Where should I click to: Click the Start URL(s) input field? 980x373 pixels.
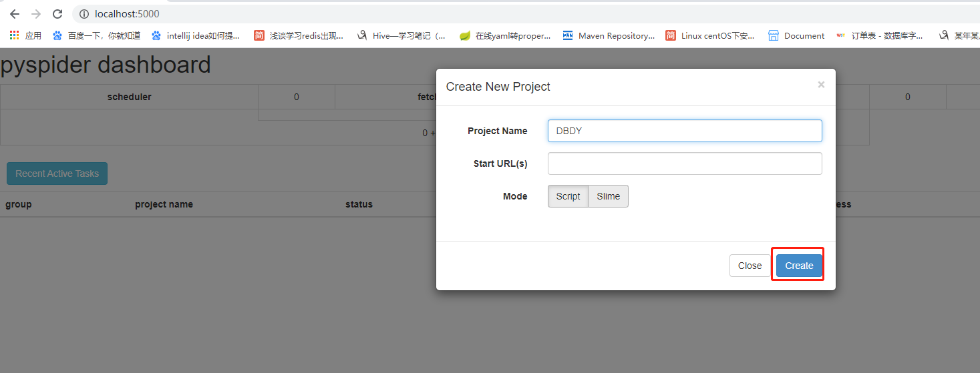pyautogui.click(x=684, y=163)
